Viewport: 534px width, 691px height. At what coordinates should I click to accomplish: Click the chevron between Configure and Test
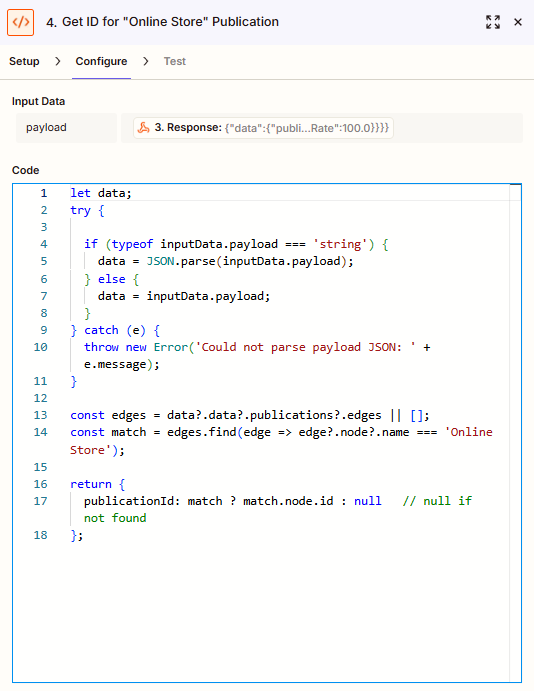(x=146, y=61)
